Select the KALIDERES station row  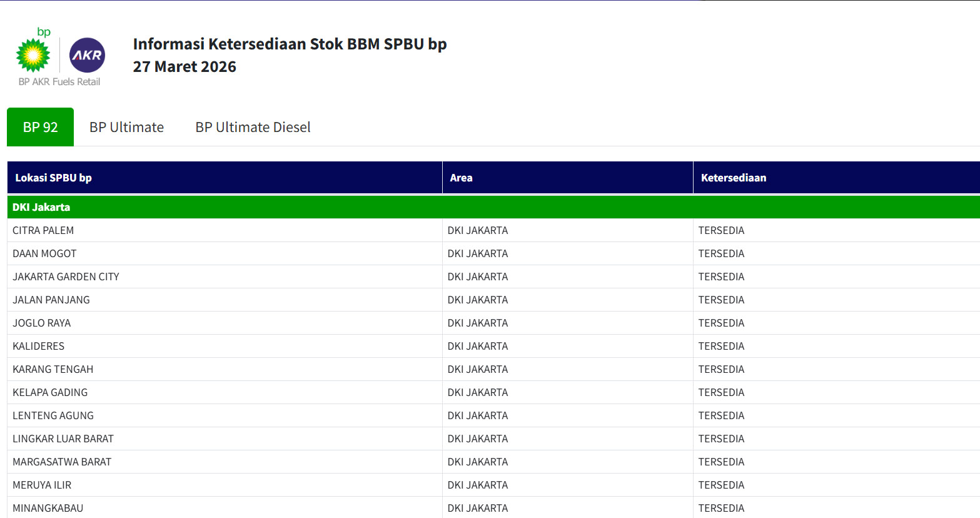click(x=39, y=347)
